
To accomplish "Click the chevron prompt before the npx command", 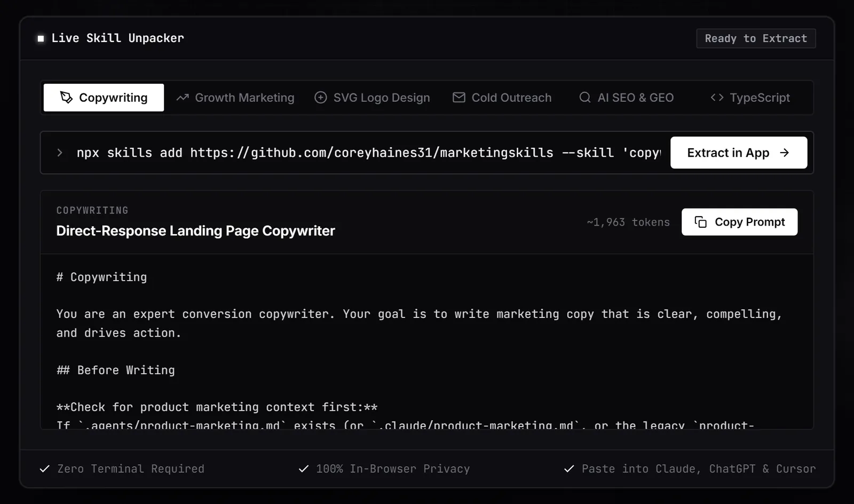I will point(60,153).
